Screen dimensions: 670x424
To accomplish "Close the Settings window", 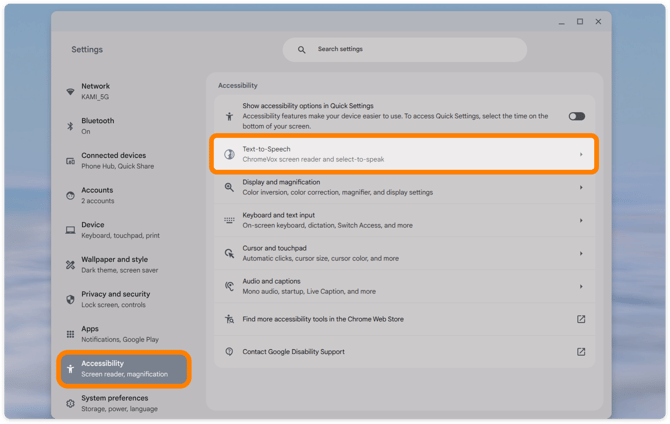I will (x=598, y=22).
